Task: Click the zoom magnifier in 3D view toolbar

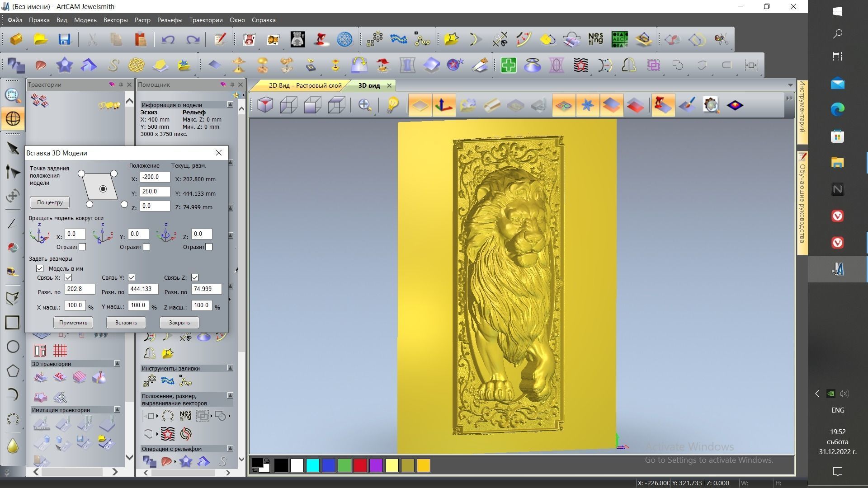Action: pyautogui.click(x=365, y=105)
